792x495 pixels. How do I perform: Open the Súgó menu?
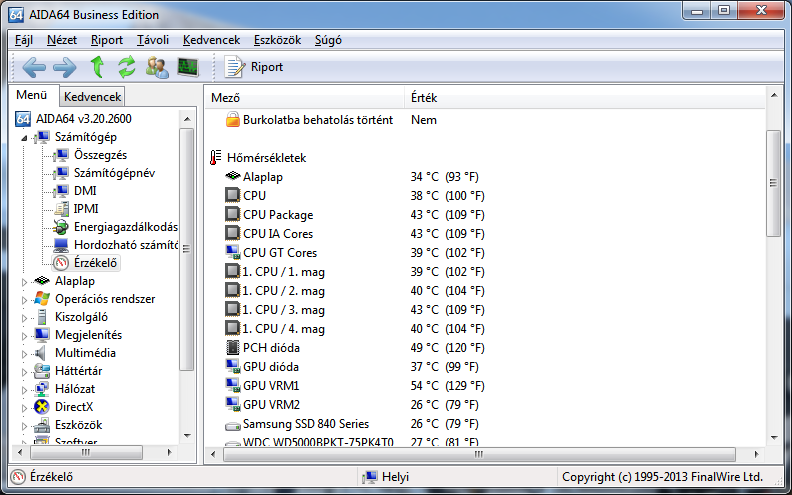point(328,40)
